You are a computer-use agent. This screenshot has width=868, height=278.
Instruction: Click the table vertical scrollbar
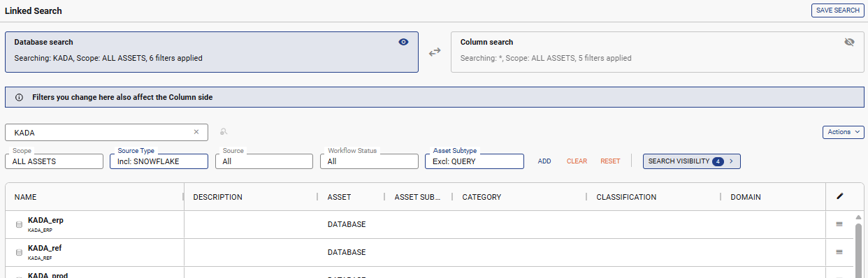pyautogui.click(x=859, y=250)
